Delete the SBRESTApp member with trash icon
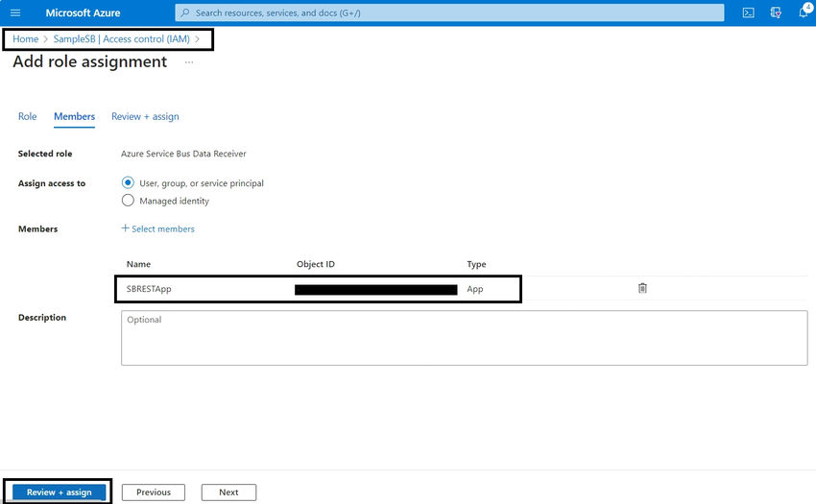This screenshot has width=816, height=504. [642, 288]
